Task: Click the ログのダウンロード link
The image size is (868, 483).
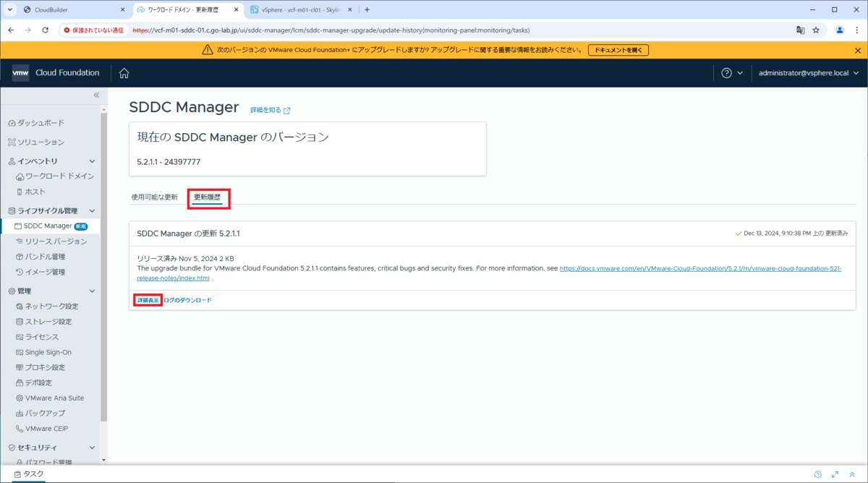Action: (x=187, y=300)
